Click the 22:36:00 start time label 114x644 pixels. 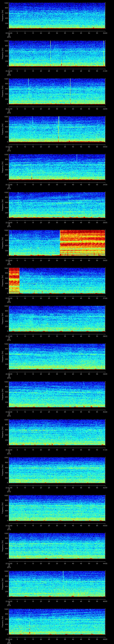pos(9,298)
